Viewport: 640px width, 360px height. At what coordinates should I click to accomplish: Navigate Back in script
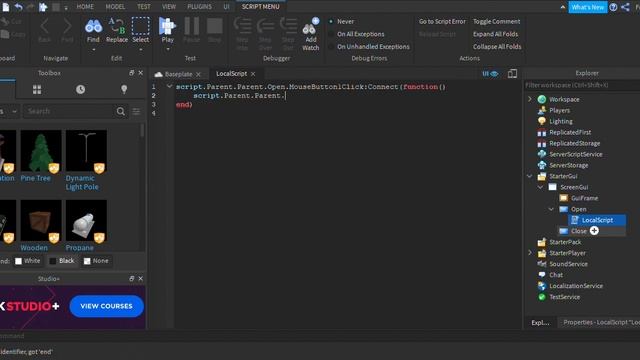tap(44, 26)
